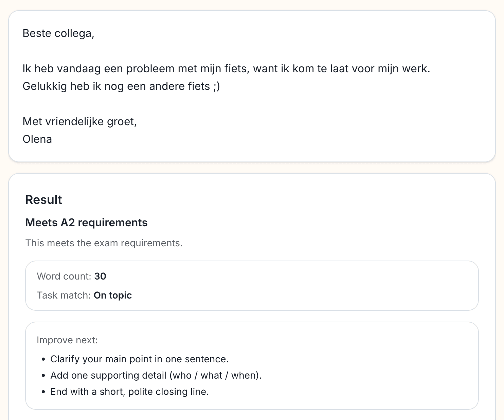Click the "Task match:" label
Image resolution: width=504 pixels, height=420 pixels.
(64, 295)
